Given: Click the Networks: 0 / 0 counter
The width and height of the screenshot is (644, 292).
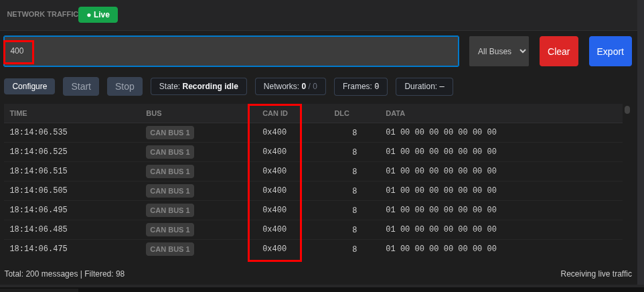Looking at the screenshot, I should point(291,86).
